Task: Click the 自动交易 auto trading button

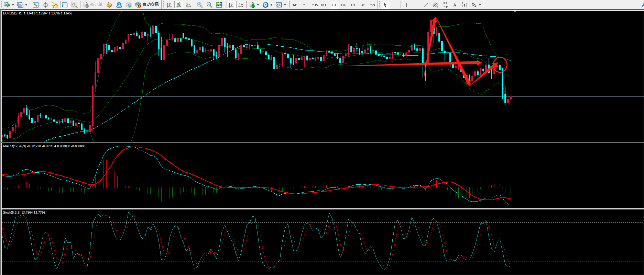Action: pos(147,5)
